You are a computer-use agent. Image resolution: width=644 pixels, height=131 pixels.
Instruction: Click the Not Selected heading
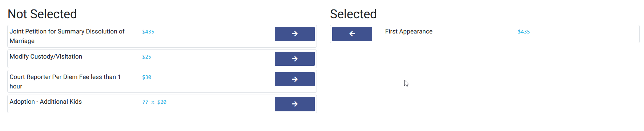point(42,14)
